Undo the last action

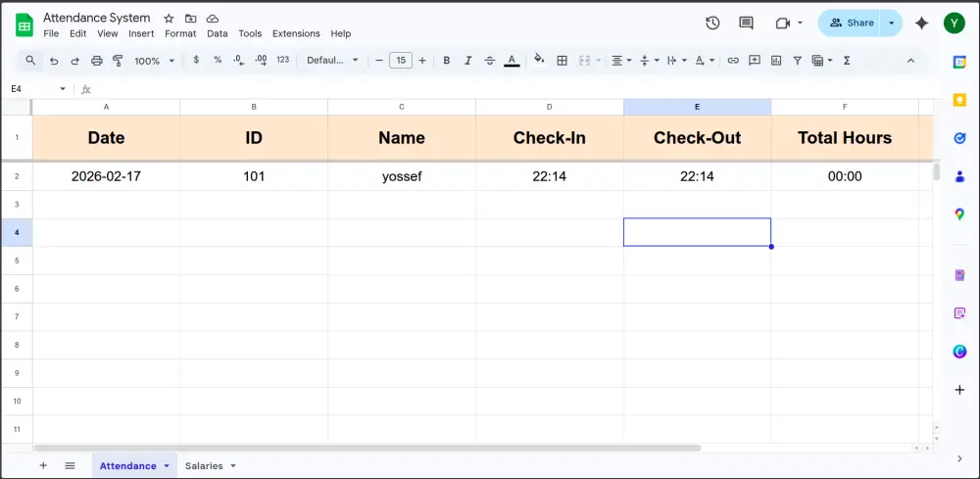click(x=54, y=61)
